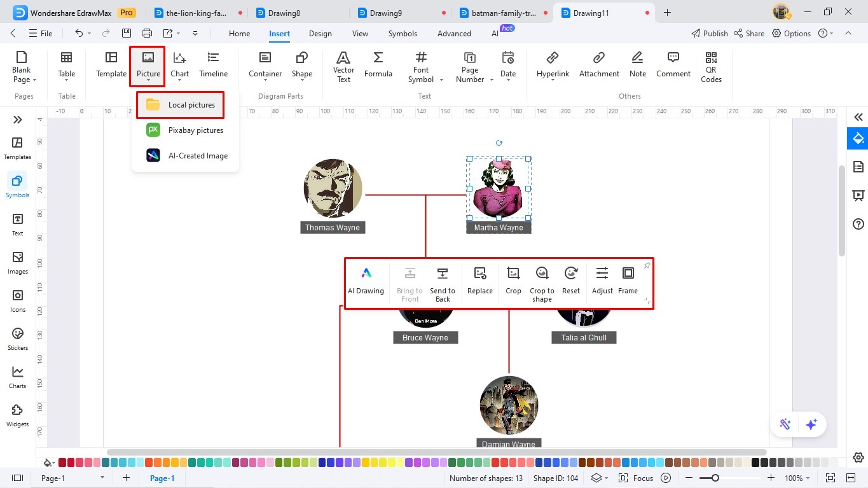Apply Crop to shape
This screenshot has height=488, width=868.
pos(542,284)
